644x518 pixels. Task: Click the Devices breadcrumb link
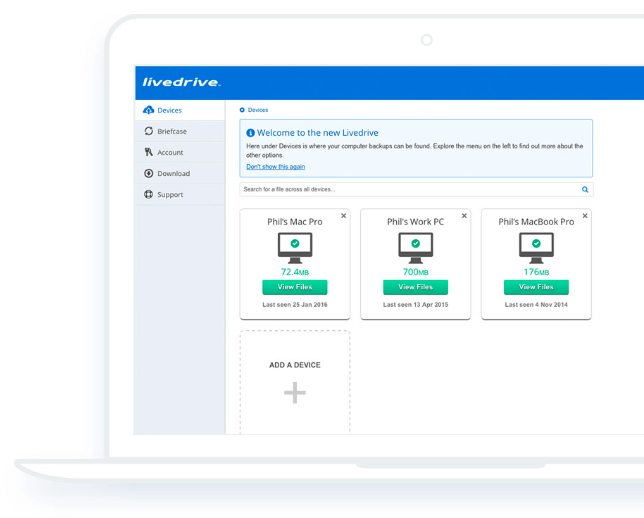(258, 110)
